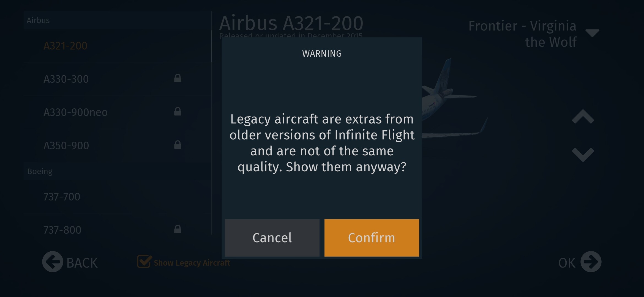Click the lock icon beside A330-900neo

point(178,111)
